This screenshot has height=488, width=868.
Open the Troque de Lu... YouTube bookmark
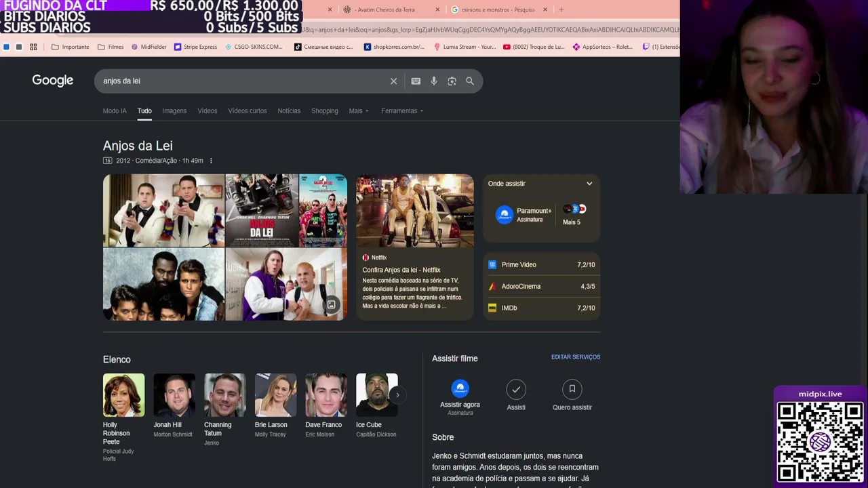534,47
